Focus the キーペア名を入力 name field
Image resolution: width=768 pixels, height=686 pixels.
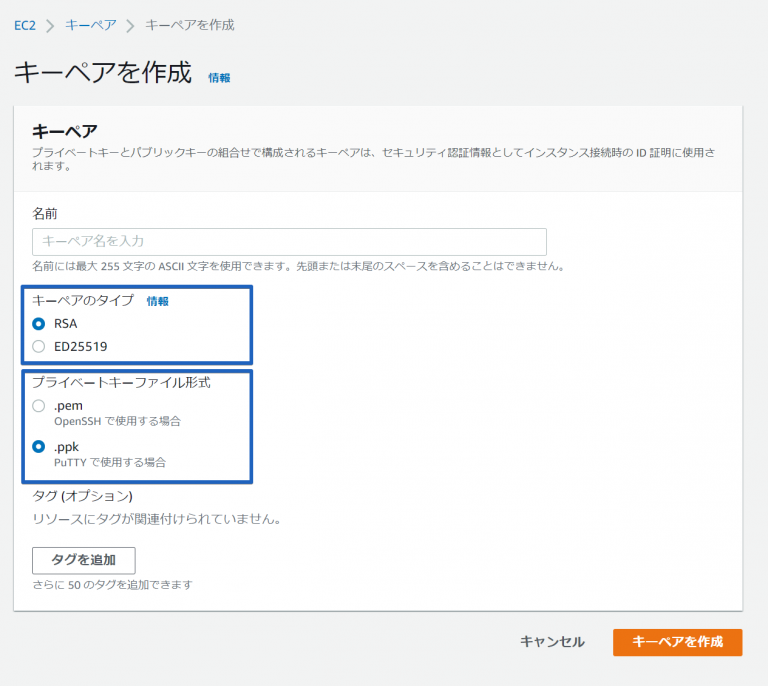289,241
